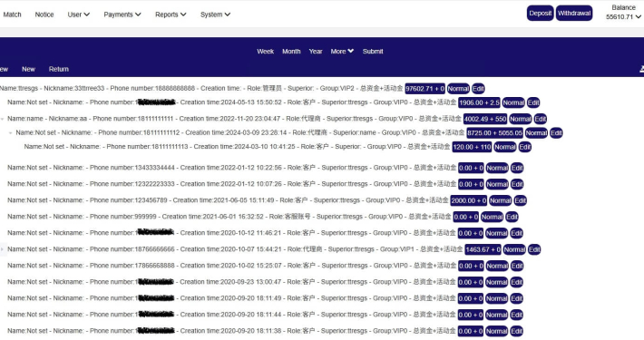Click the Deposit button
Viewport: 644px width, 340px height.
[x=540, y=13]
